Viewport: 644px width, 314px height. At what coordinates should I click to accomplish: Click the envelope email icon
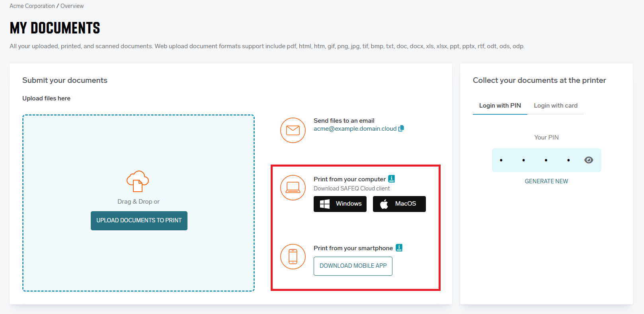(x=293, y=130)
